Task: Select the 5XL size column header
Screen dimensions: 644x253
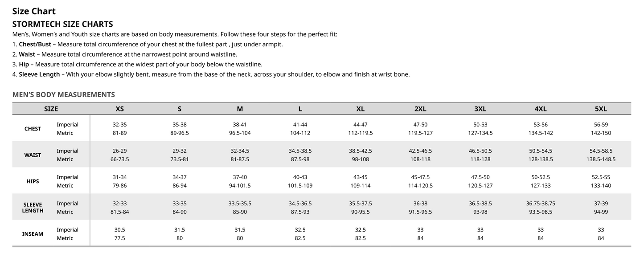Action: point(601,109)
